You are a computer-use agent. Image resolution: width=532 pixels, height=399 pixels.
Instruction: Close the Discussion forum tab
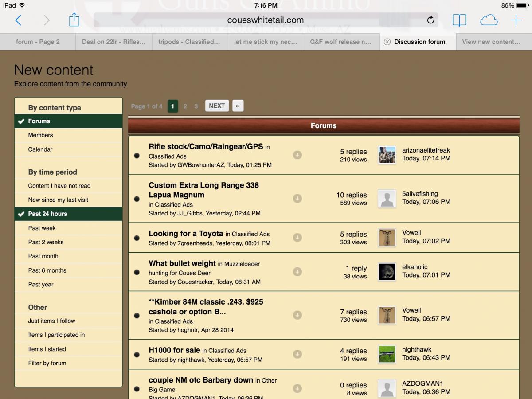coord(387,42)
